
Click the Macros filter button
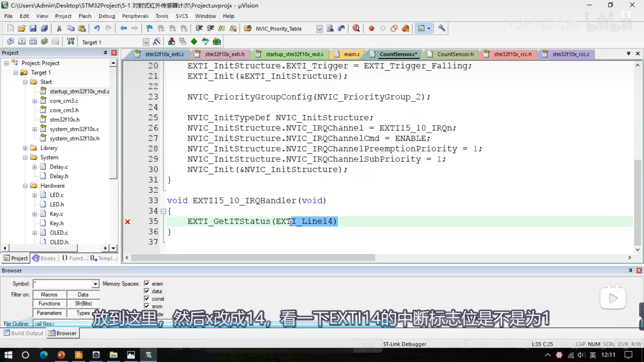point(49,294)
